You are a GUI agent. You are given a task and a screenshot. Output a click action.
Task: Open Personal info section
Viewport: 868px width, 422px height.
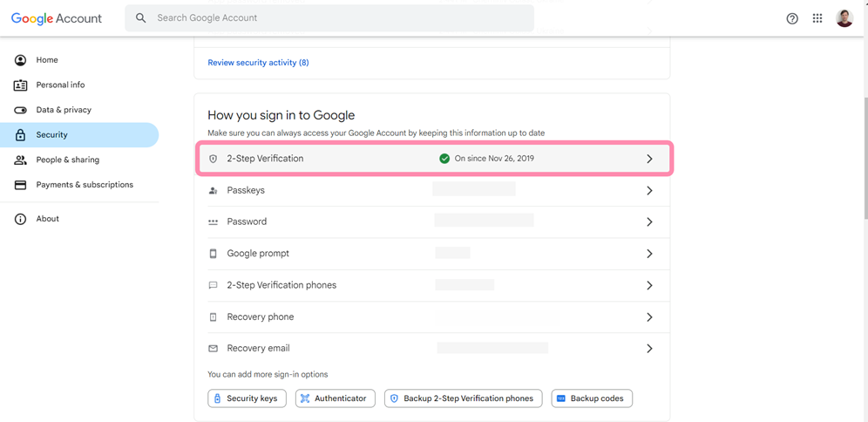(79, 85)
